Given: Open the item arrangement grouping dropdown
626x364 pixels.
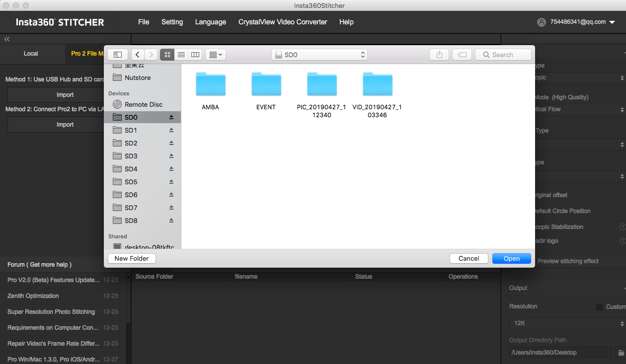Looking at the screenshot, I should [216, 55].
